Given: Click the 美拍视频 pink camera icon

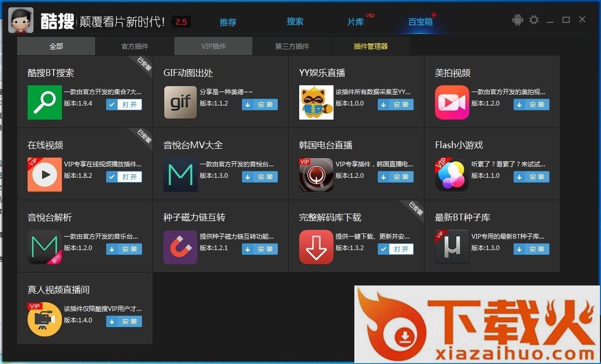Looking at the screenshot, I should pyautogui.click(x=452, y=102).
